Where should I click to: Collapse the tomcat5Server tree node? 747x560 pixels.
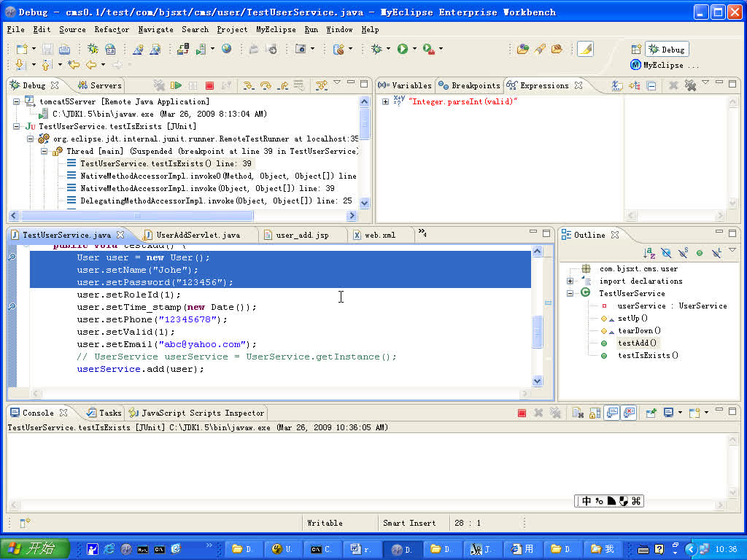[x=16, y=101]
